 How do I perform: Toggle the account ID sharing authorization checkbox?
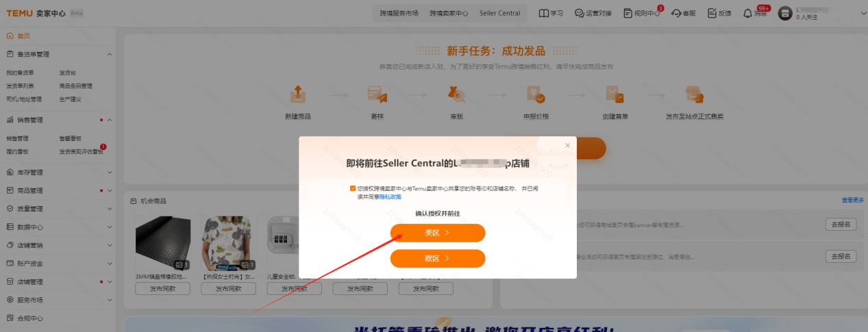point(352,188)
